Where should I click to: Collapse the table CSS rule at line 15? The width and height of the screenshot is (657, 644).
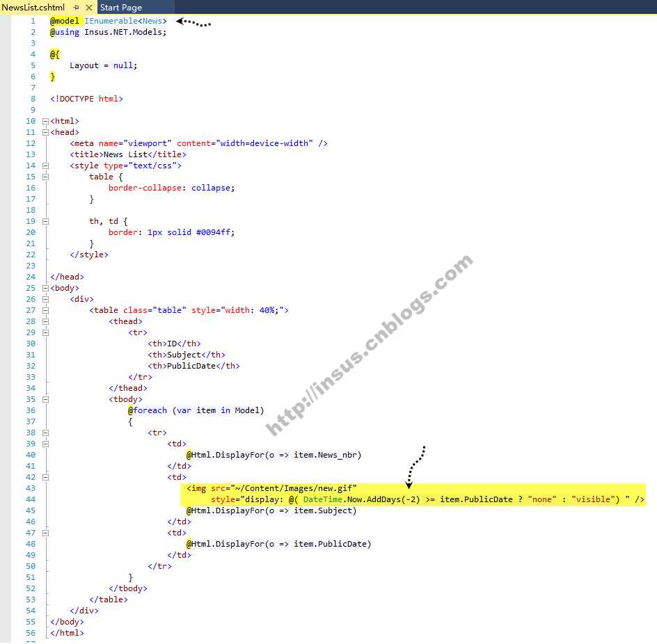pos(45,177)
